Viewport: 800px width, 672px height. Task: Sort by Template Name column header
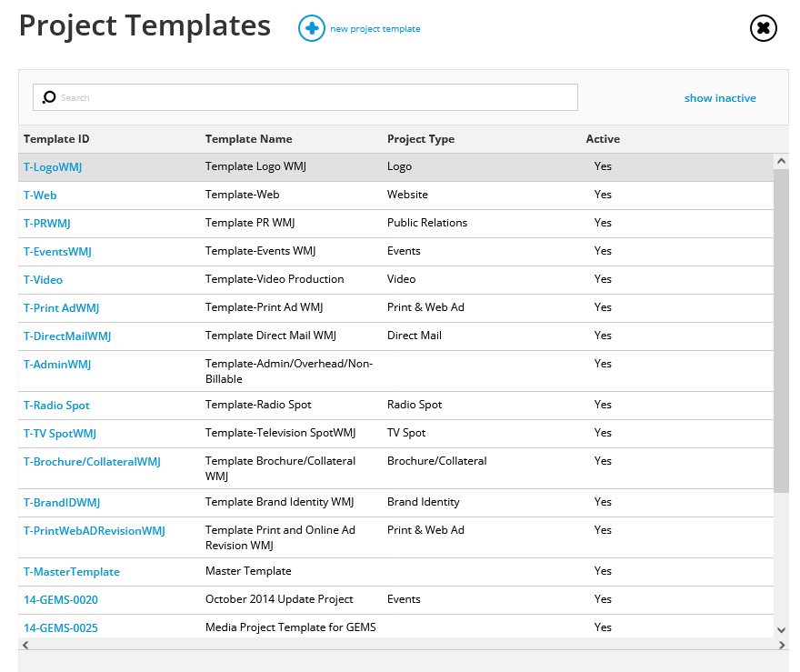[x=248, y=139]
